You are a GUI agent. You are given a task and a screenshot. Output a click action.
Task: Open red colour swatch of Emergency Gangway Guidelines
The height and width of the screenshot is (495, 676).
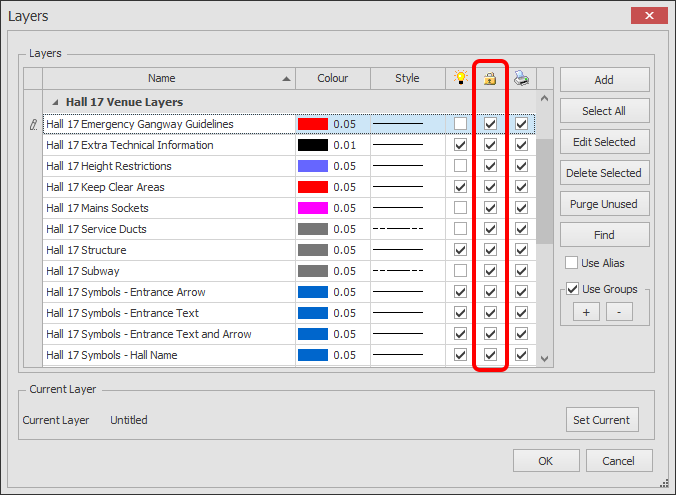(x=313, y=124)
